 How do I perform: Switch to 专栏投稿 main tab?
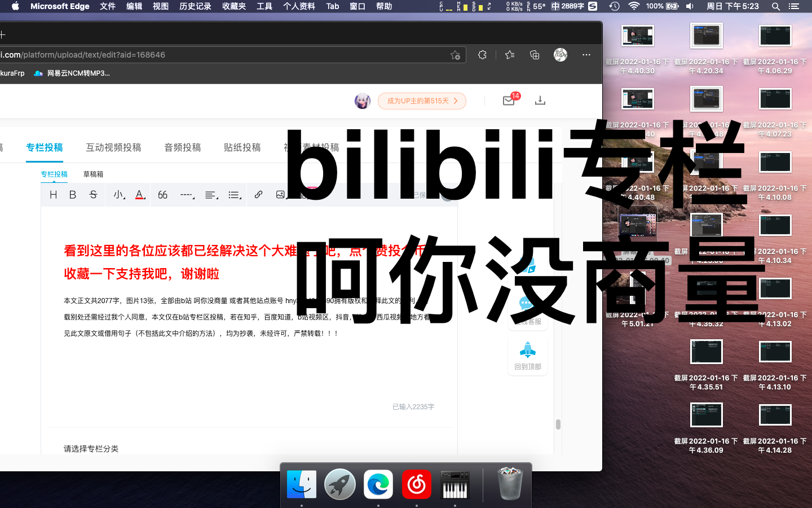pyautogui.click(x=45, y=147)
